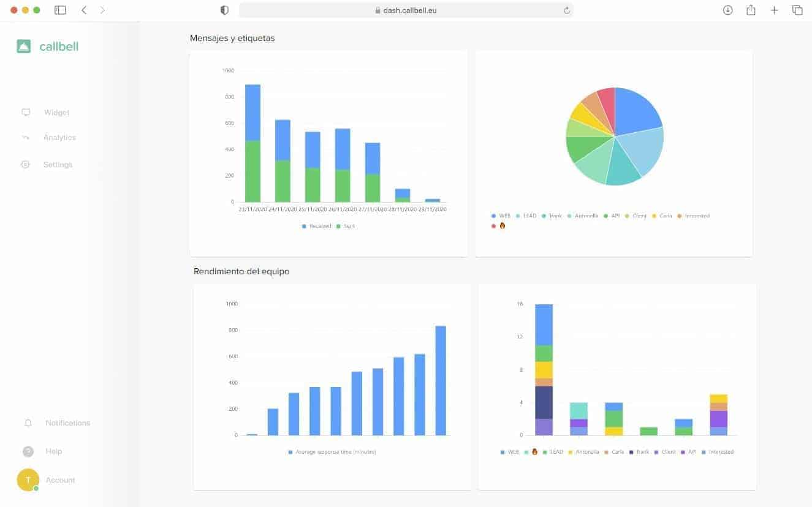The image size is (812, 507).
Task: Open the Analytics sidebar item
Action: click(x=59, y=138)
